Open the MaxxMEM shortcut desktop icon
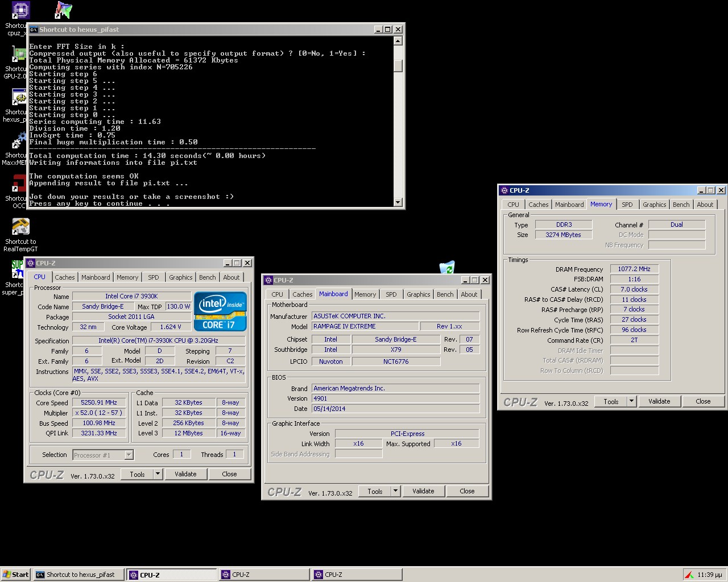The image size is (728, 582). coord(19,141)
